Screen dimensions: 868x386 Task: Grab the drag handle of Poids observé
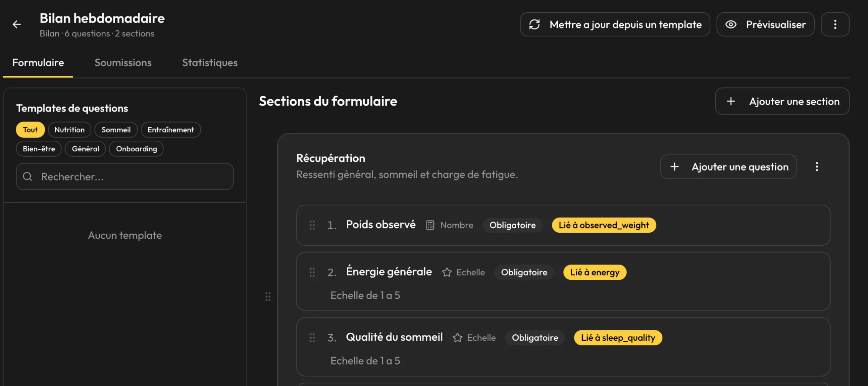(312, 225)
